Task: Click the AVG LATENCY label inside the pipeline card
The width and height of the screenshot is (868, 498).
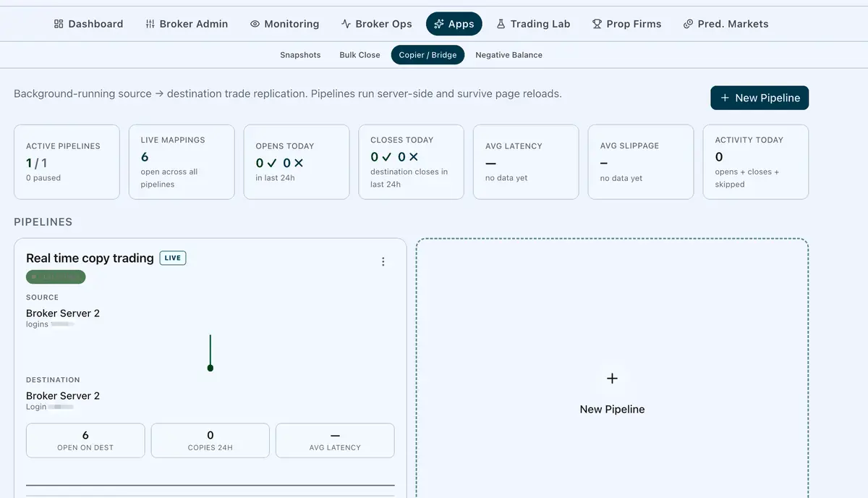Action: point(335,448)
